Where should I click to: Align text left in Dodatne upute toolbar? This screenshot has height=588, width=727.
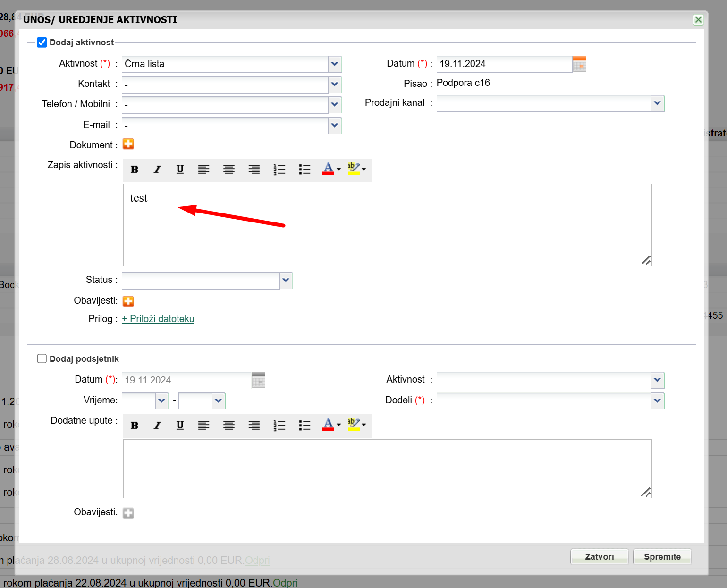click(203, 426)
